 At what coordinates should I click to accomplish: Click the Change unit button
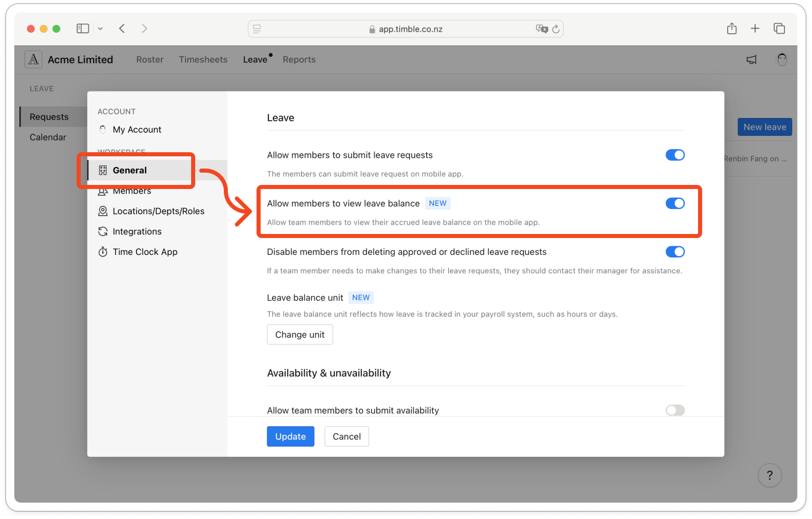(x=300, y=335)
